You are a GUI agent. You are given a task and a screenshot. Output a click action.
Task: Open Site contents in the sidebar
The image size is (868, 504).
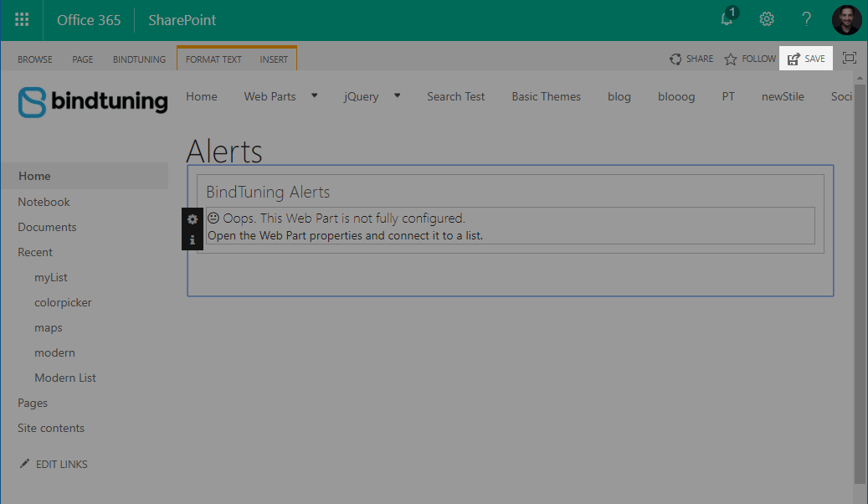tap(51, 428)
